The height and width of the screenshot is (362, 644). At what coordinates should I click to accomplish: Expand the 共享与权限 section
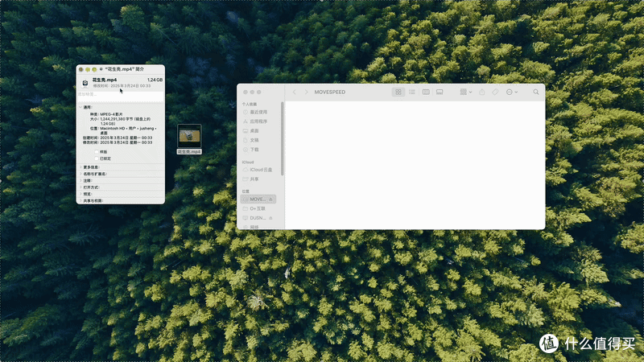(80, 200)
